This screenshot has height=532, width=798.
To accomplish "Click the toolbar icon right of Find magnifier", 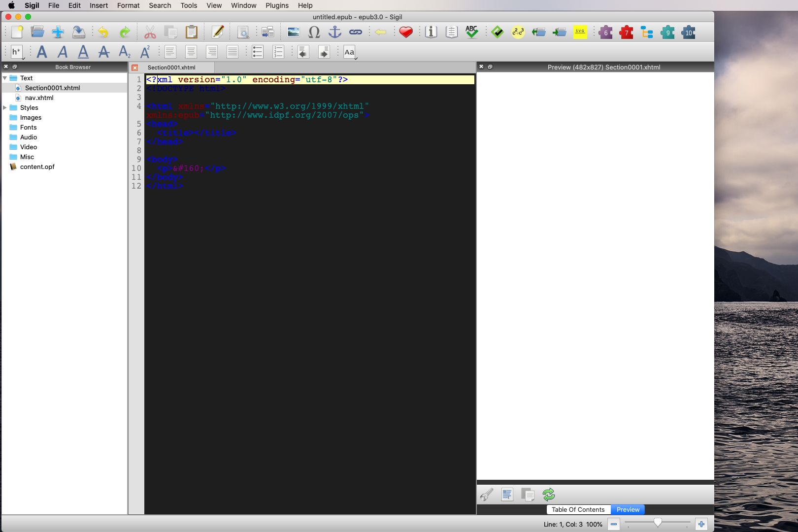I will click(268, 33).
